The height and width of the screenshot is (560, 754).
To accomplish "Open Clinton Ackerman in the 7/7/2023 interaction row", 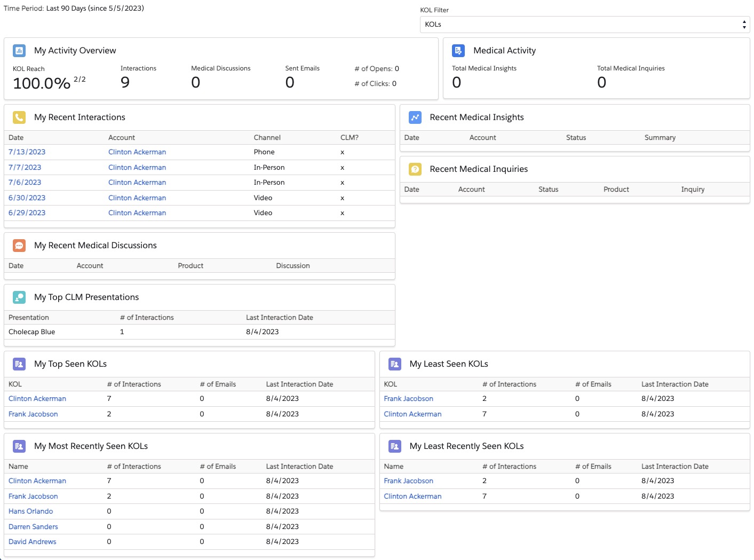I will pos(137,168).
